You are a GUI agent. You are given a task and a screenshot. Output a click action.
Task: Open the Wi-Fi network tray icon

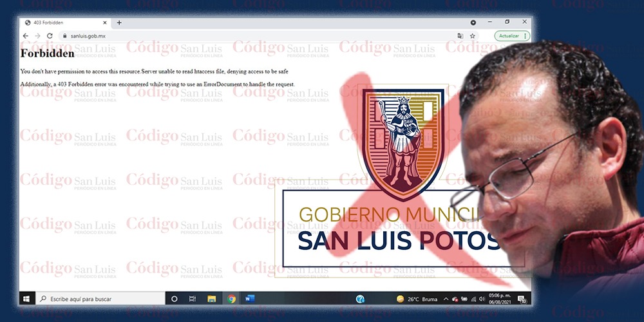(x=473, y=299)
